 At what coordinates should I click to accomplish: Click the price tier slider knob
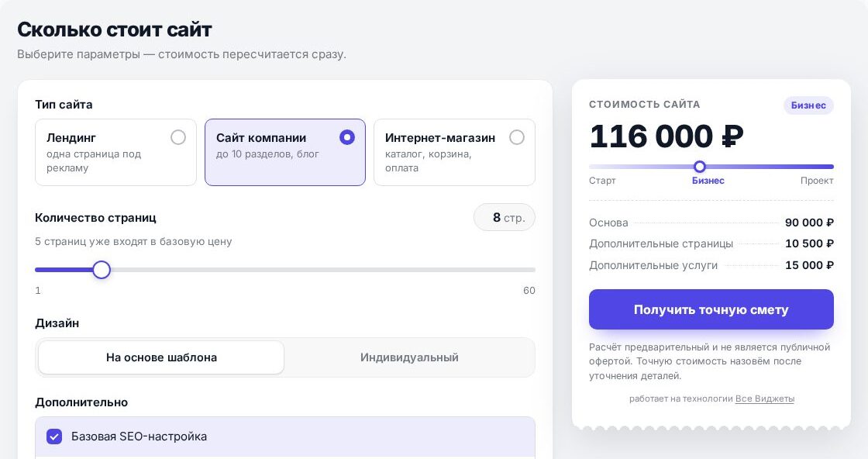pos(700,167)
